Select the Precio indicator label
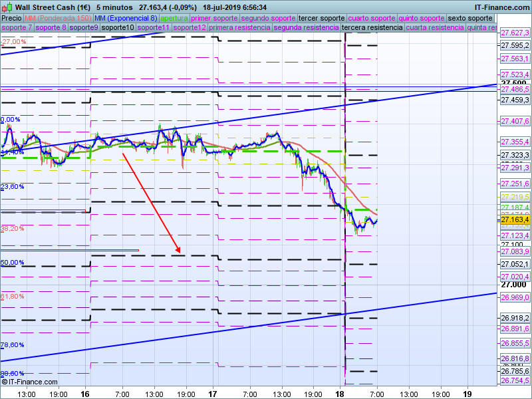This screenshot has height=399, width=532. point(12,18)
